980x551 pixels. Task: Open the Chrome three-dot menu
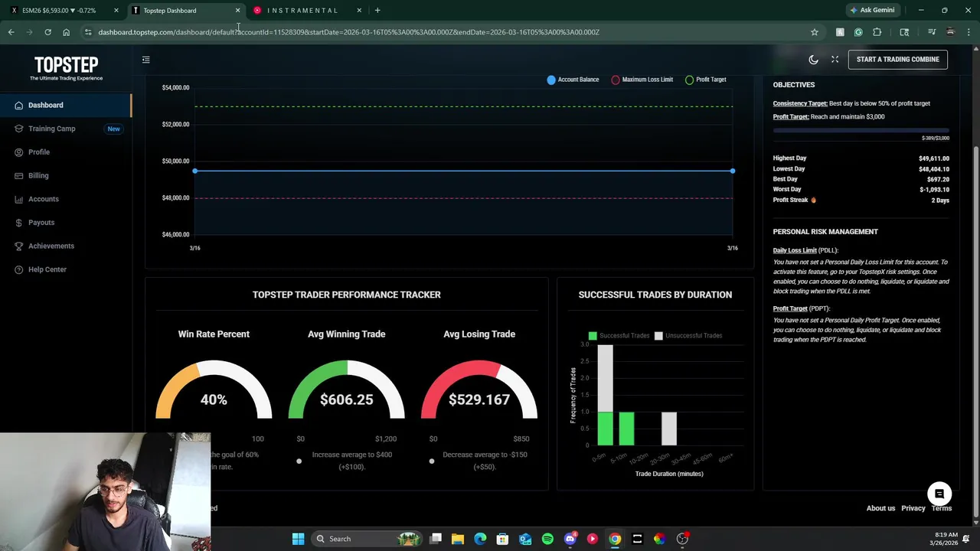pyautogui.click(x=969, y=32)
